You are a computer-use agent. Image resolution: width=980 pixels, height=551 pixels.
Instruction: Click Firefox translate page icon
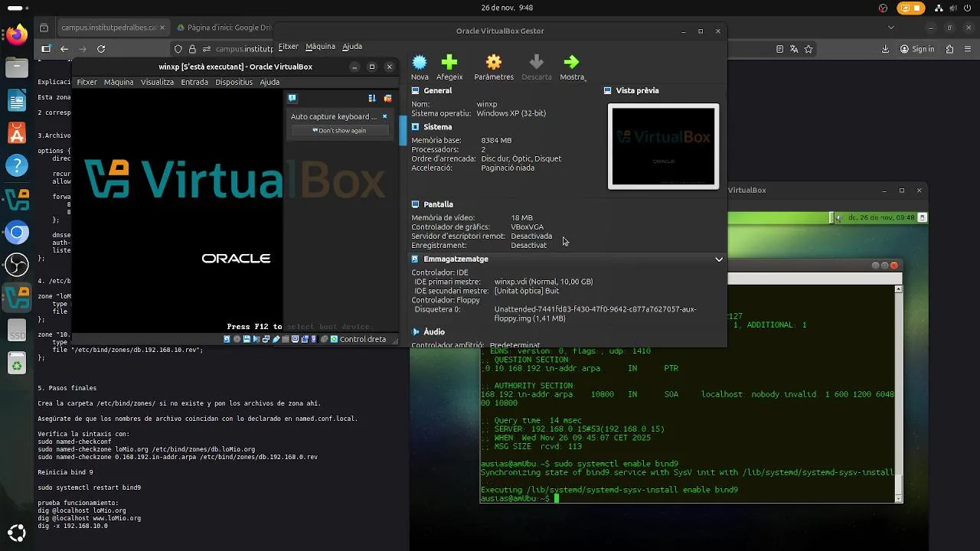794,49
